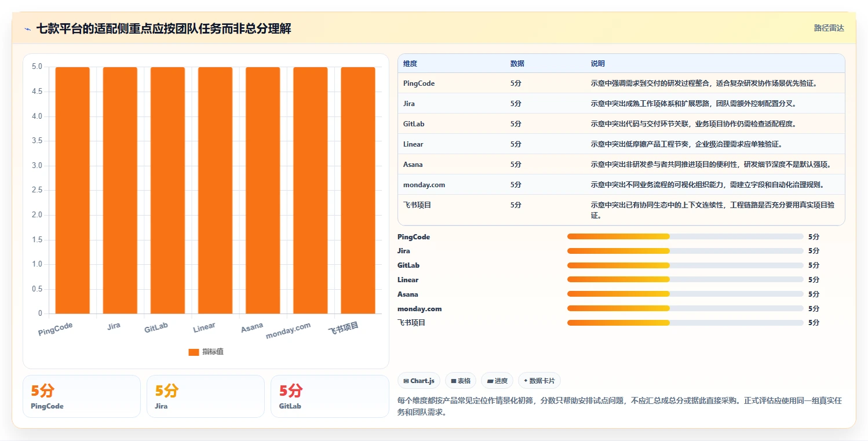Image resolution: width=868 pixels, height=441 pixels.
Task: Click the Asana progress bar
Action: point(685,294)
